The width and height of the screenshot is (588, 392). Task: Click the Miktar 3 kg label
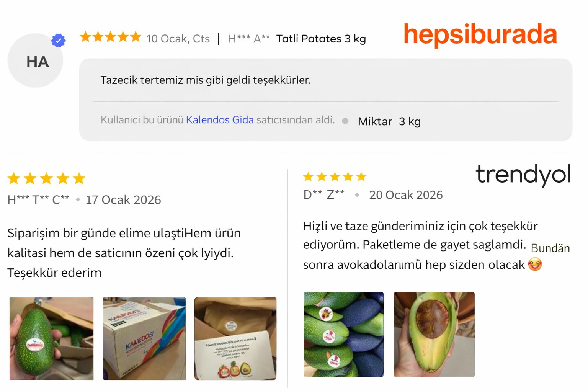389,122
